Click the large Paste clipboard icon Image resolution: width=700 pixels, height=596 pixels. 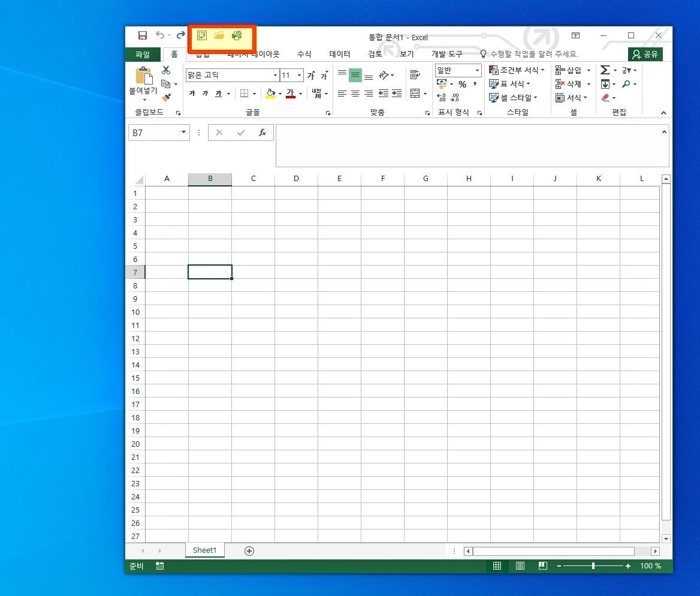pos(144,76)
